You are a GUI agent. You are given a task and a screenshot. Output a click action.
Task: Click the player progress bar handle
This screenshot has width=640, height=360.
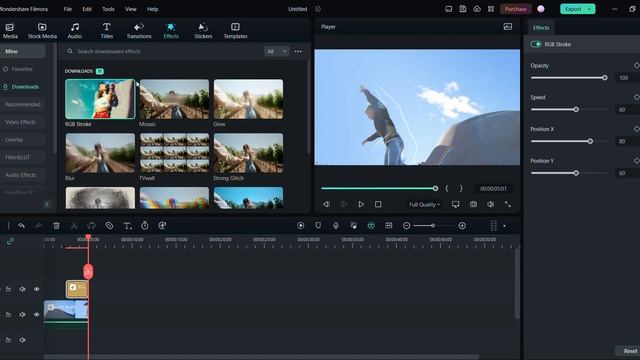[435, 188]
